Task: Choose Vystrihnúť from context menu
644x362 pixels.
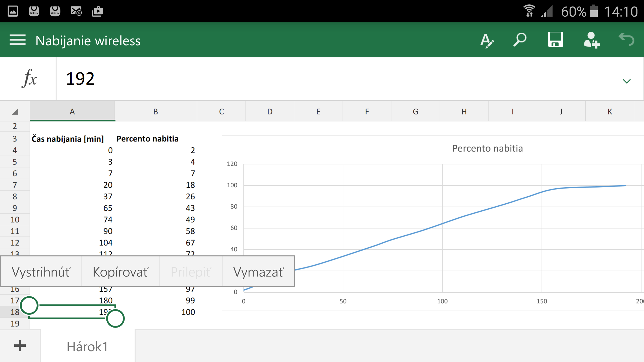Action: (41, 272)
